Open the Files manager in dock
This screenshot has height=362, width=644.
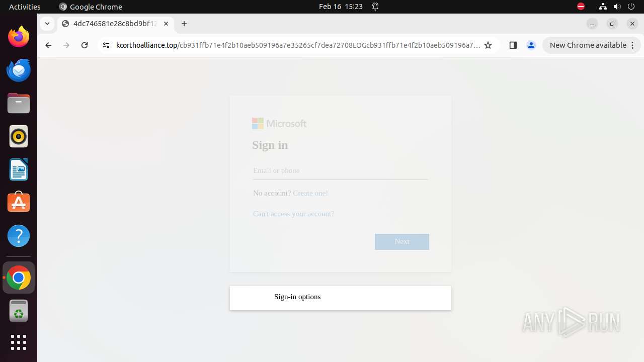[x=19, y=103]
